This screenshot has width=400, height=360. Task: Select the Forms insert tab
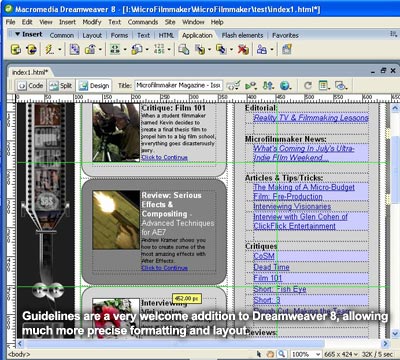click(x=119, y=35)
